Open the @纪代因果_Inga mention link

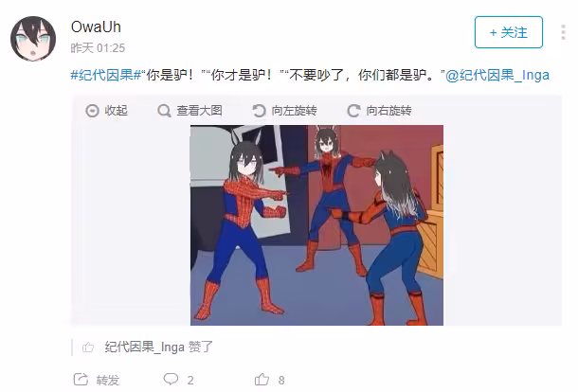click(497, 75)
